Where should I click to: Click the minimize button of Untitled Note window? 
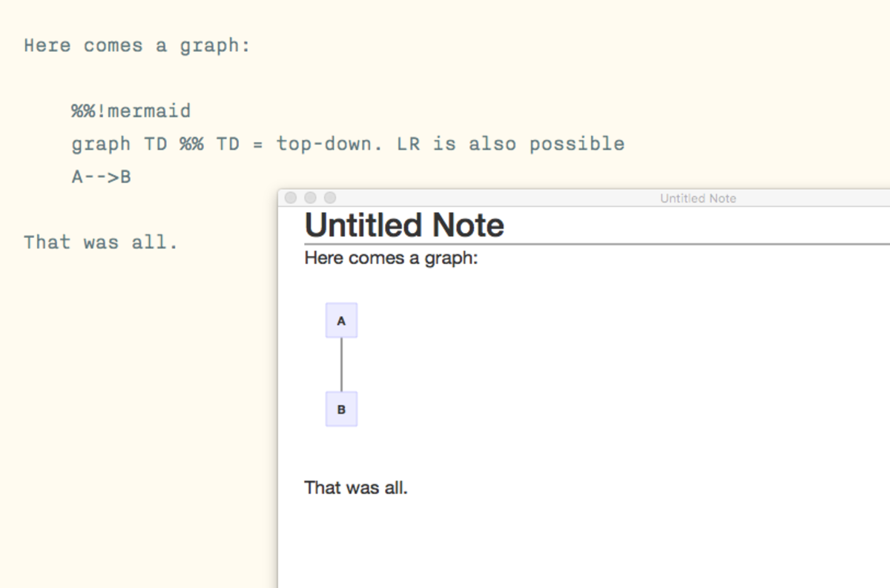(x=310, y=198)
